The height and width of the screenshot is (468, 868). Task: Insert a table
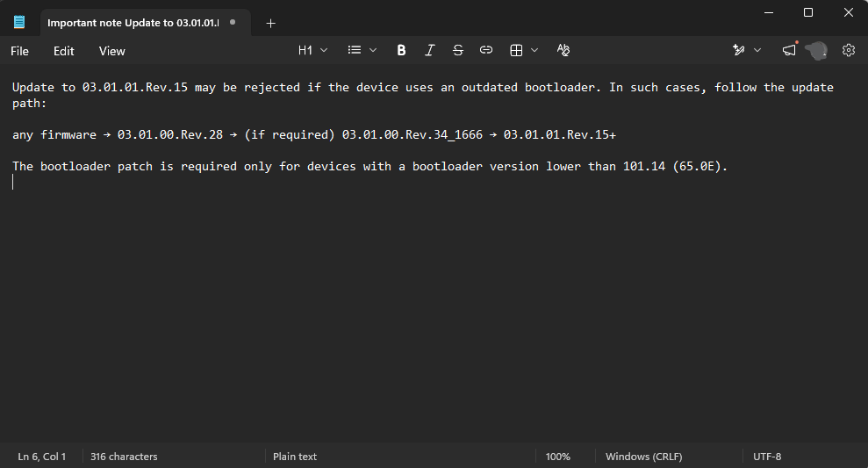pyautogui.click(x=516, y=50)
